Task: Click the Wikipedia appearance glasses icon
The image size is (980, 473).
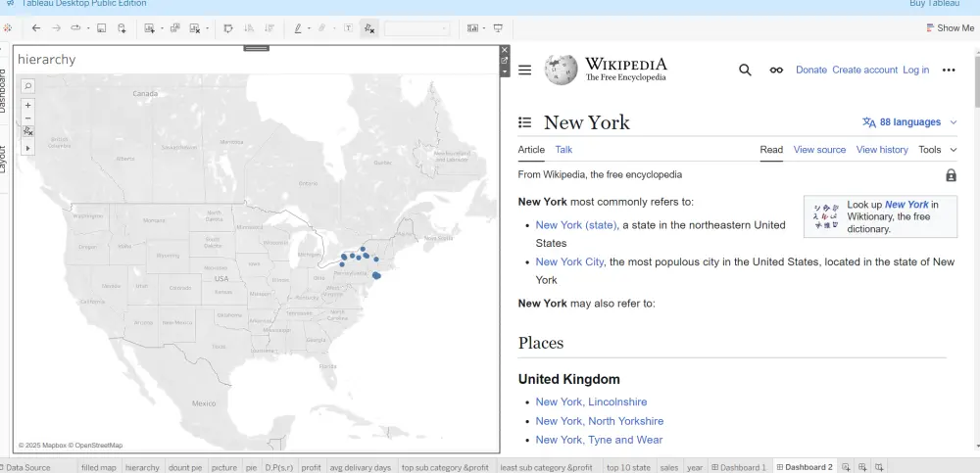Action: coord(776,70)
